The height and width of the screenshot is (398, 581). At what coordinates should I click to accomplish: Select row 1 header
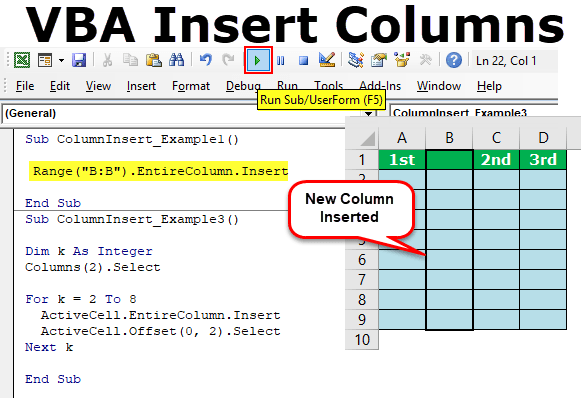362,160
